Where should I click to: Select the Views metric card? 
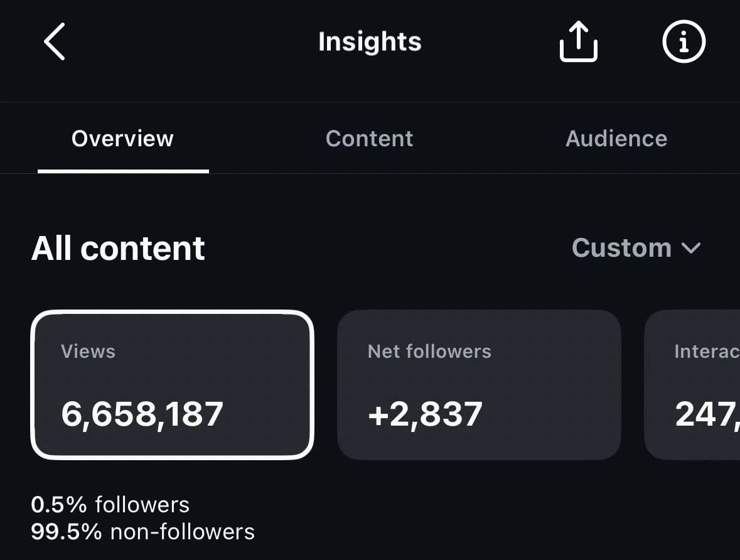tap(172, 385)
